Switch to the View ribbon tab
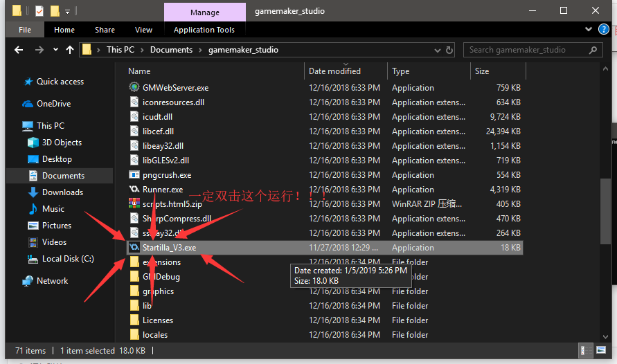Screen dimensions: 617x364 pyautogui.click(x=143, y=30)
